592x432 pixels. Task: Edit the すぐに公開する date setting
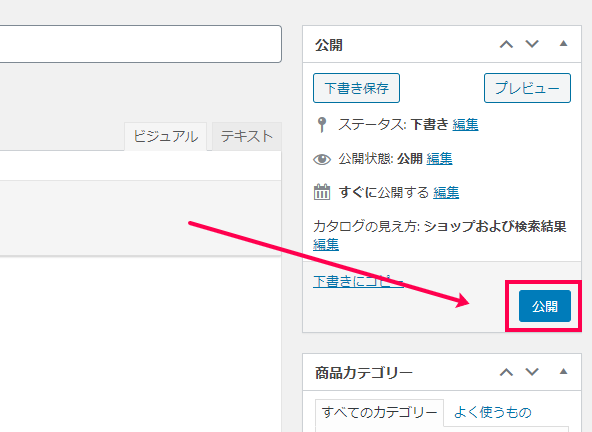446,193
